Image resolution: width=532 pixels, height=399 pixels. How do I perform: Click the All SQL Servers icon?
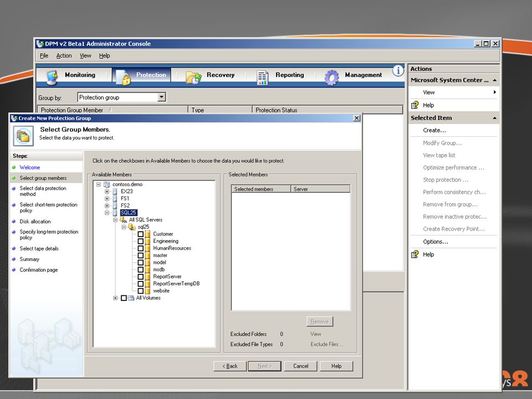pyautogui.click(x=124, y=220)
